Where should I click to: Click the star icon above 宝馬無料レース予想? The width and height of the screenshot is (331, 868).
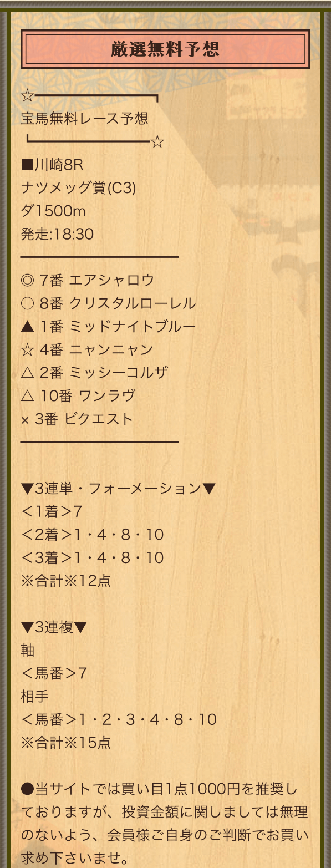(x=27, y=96)
